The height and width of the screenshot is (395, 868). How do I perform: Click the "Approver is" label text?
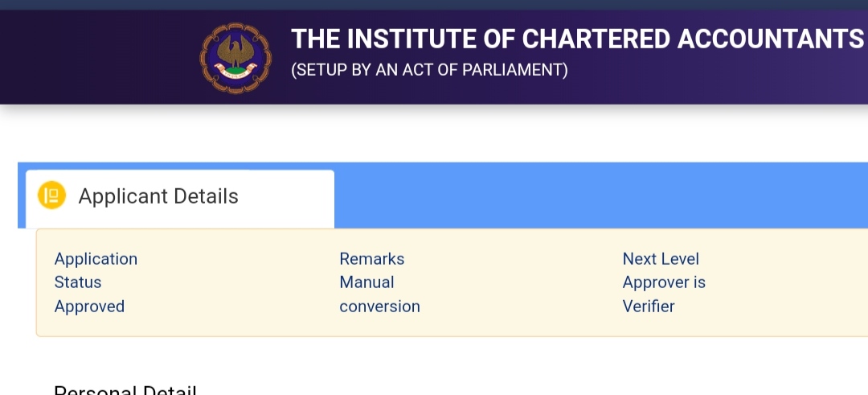pyautogui.click(x=664, y=282)
